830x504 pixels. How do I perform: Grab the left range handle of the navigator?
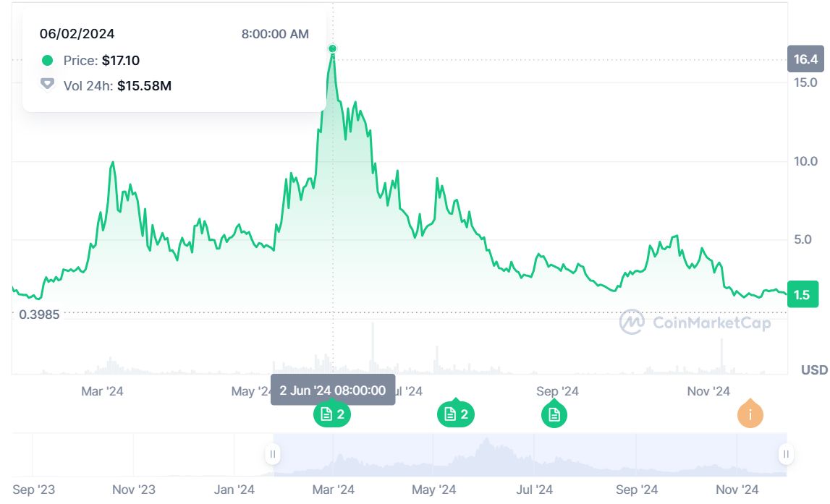click(x=273, y=455)
